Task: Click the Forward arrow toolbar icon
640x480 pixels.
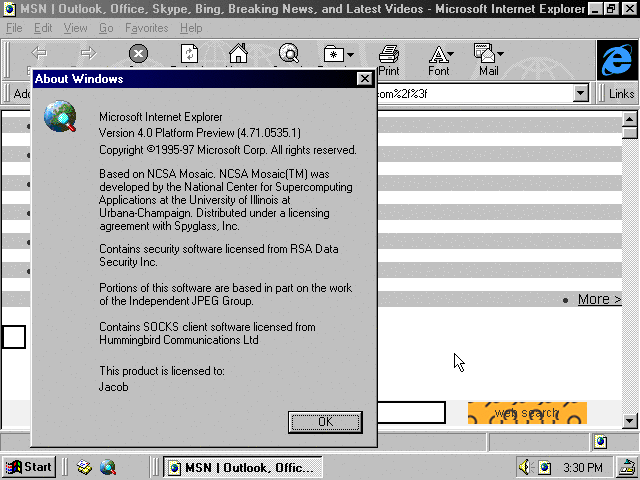Action: 88,53
